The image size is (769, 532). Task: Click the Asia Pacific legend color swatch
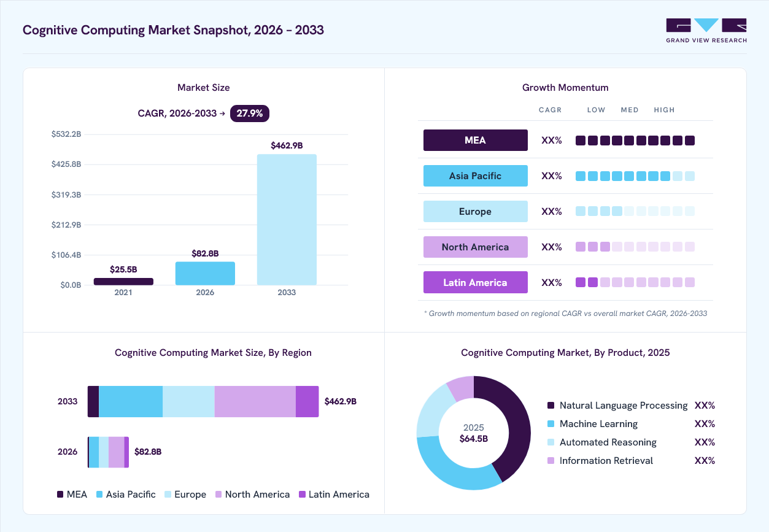point(99,494)
